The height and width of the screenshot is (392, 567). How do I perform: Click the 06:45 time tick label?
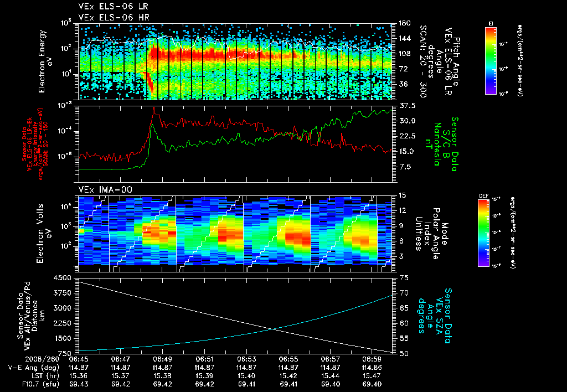click(x=79, y=359)
